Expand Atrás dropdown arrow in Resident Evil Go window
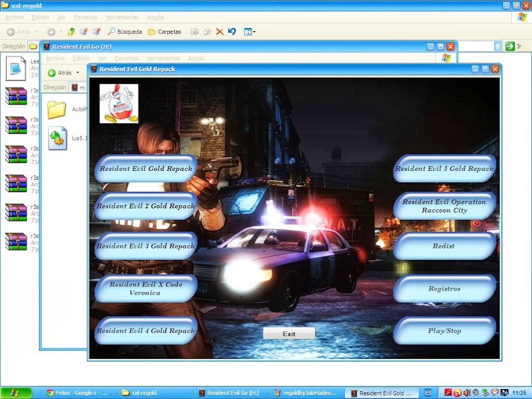The width and height of the screenshot is (532, 399). (78, 72)
